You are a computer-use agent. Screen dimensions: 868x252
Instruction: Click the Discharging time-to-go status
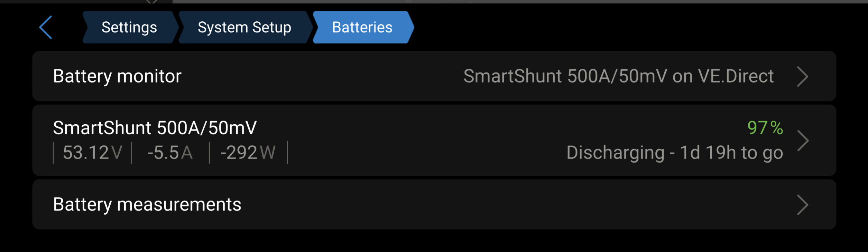coord(674,153)
